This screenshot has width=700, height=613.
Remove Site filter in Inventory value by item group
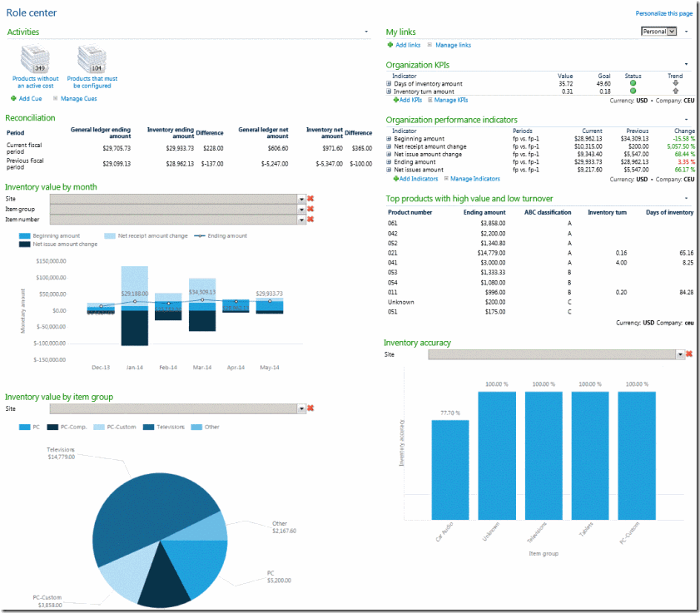coord(310,408)
